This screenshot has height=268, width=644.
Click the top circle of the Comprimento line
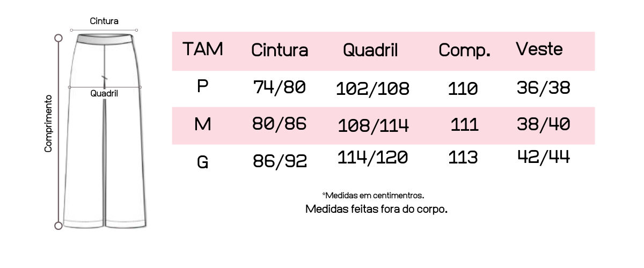pyautogui.click(x=58, y=38)
